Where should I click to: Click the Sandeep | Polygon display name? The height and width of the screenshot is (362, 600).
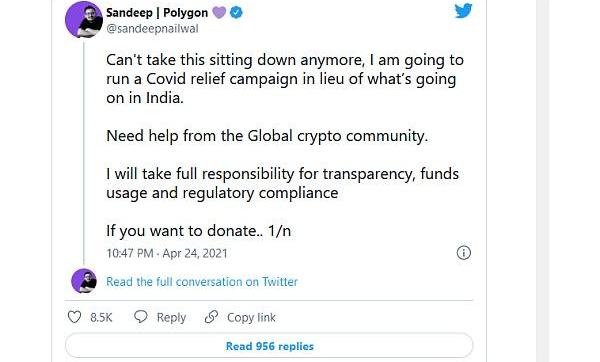coord(157,13)
